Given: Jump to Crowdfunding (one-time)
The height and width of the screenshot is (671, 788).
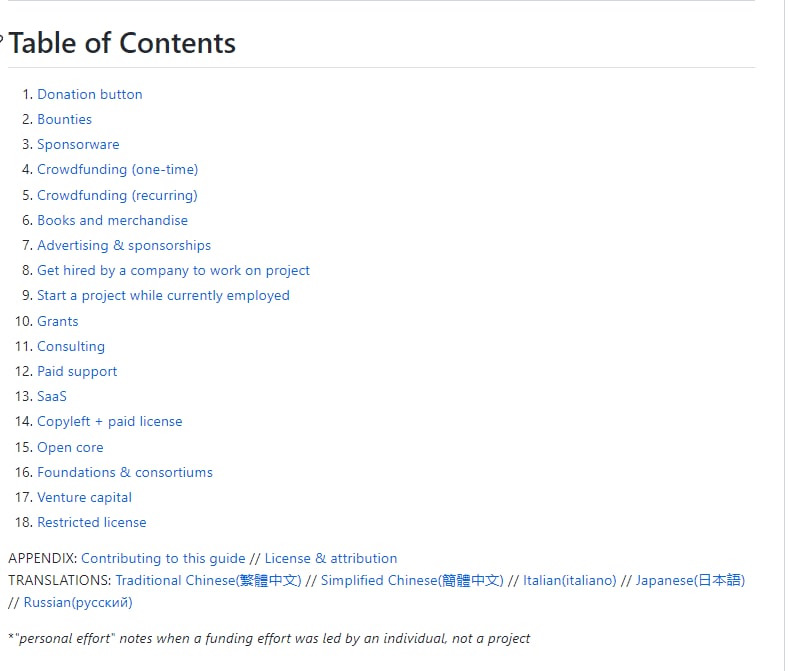Looking at the screenshot, I should [x=117, y=169].
